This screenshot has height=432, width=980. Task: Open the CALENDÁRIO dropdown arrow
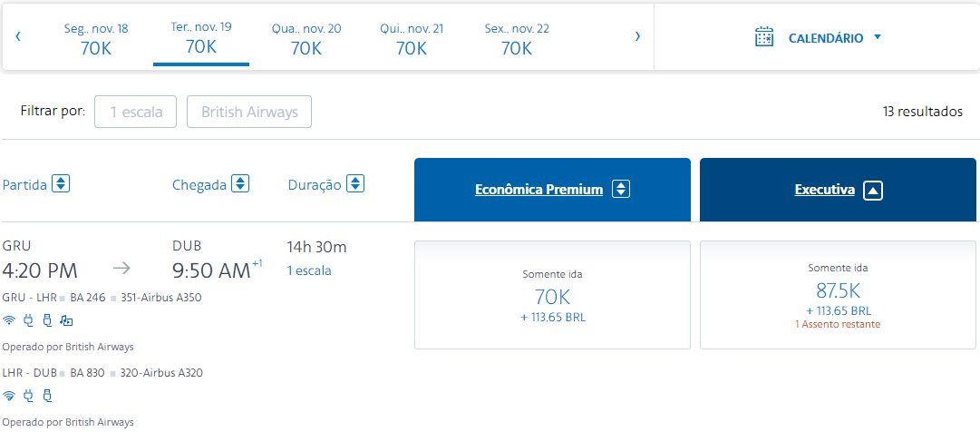[x=878, y=37]
